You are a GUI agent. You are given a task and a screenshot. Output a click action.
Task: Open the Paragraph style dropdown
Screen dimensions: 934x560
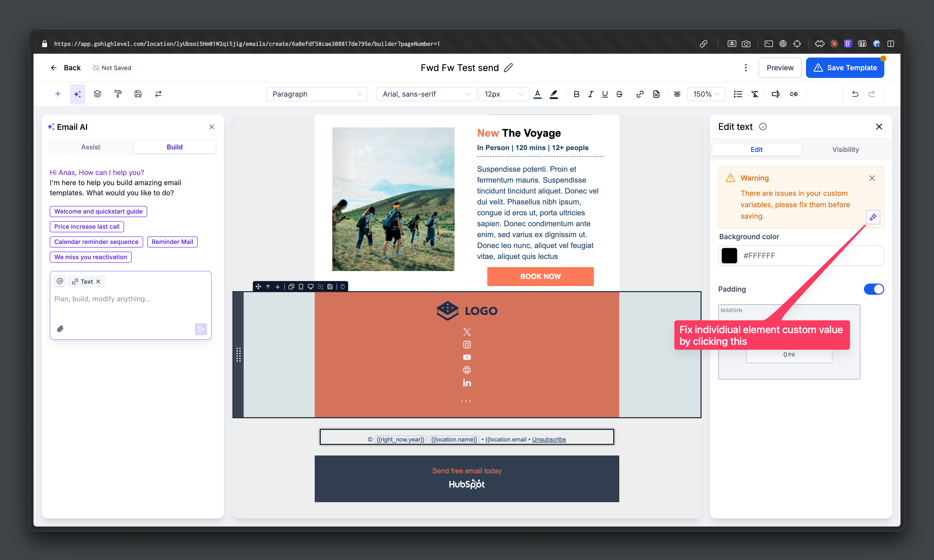(x=317, y=94)
